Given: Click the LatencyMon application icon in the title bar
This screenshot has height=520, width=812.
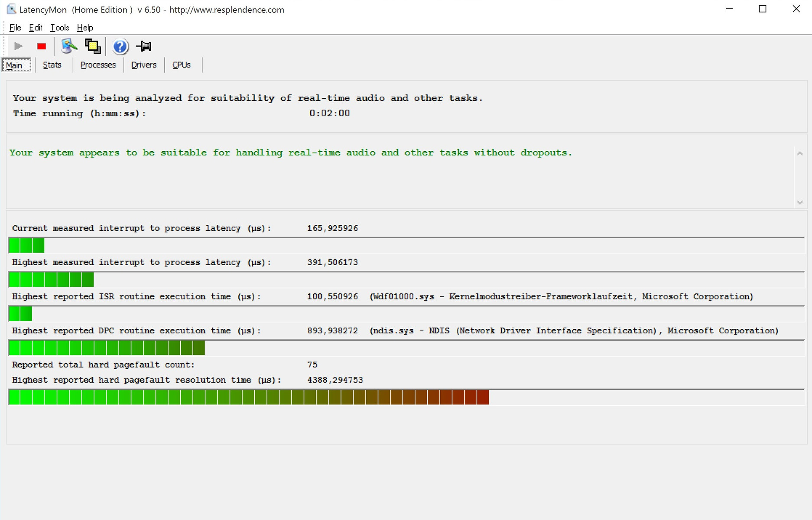Looking at the screenshot, I should coord(11,9).
